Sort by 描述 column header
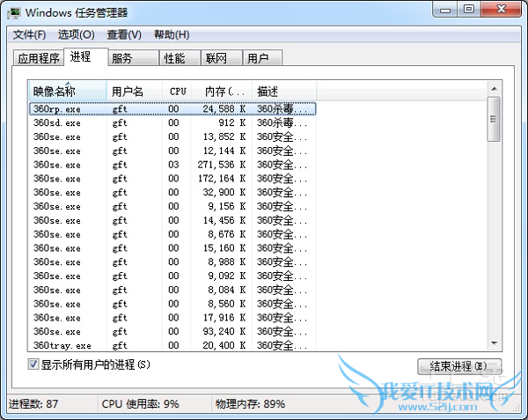The height and width of the screenshot is (420, 528). 284,91
